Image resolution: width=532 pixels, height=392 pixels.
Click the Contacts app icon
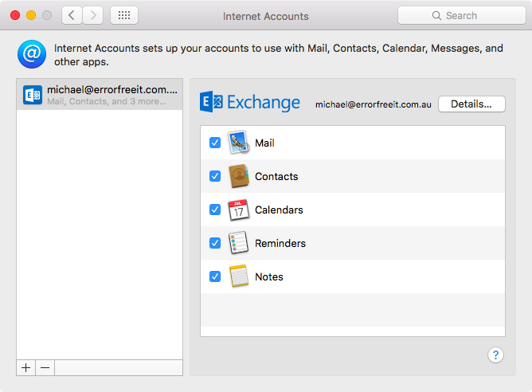pos(238,176)
